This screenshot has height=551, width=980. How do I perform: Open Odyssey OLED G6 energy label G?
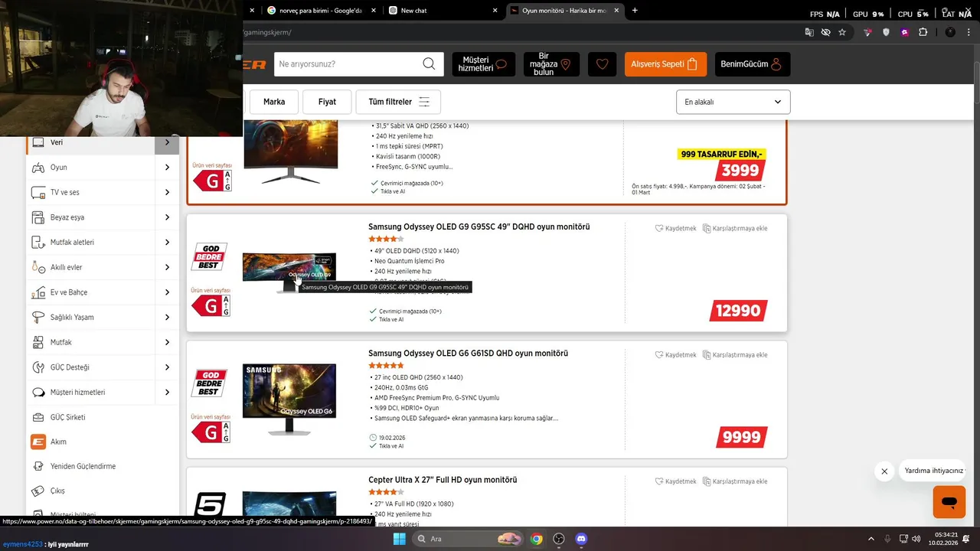pos(211,433)
